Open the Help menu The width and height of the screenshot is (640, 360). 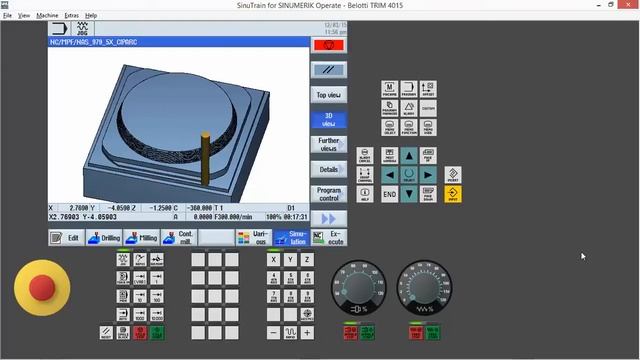(91, 16)
